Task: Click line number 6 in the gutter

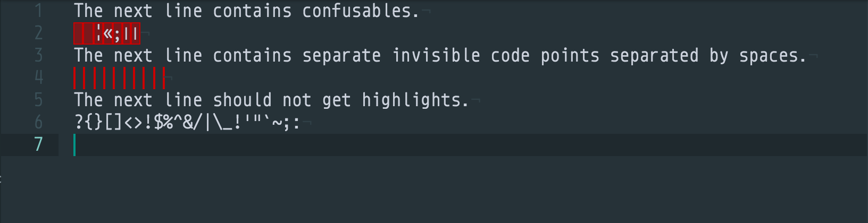Action: point(38,123)
